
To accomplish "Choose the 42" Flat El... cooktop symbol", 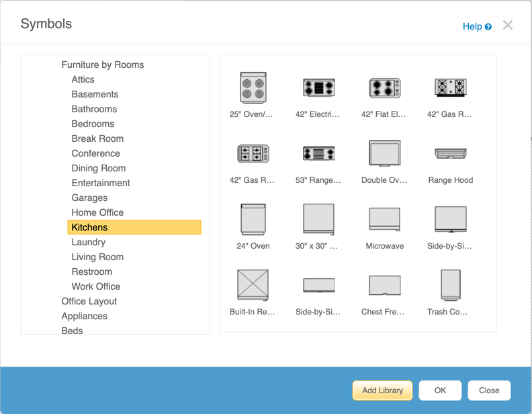I will tap(384, 87).
